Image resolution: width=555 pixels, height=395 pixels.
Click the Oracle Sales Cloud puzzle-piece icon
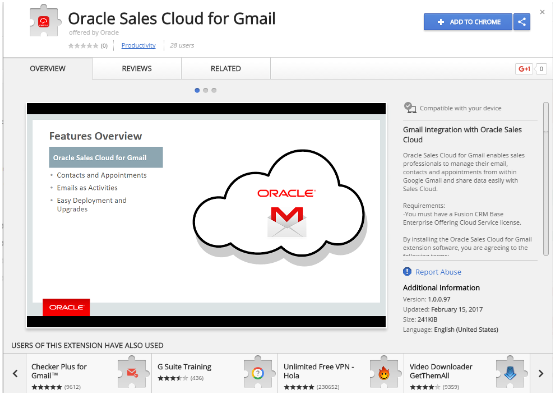point(45,21)
